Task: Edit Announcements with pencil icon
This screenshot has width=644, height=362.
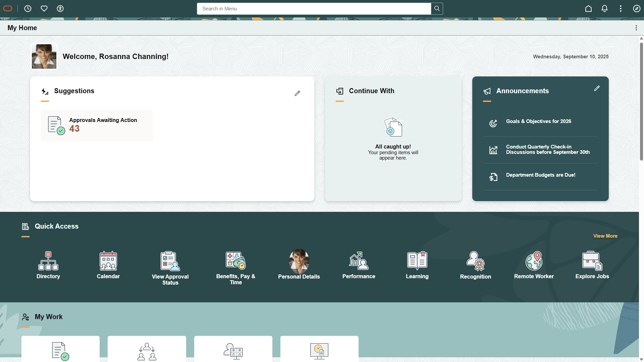Action: pos(597,88)
